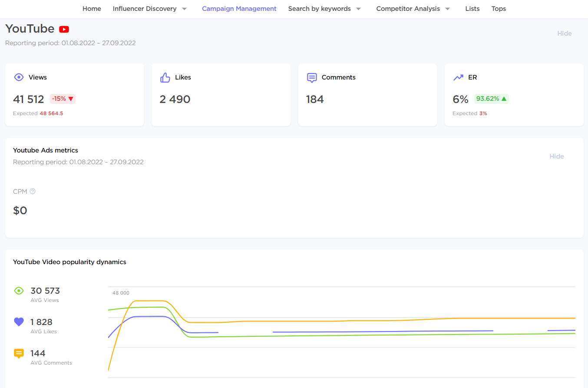This screenshot has width=588, height=388.
Task: Click the Expected 48 564.5 text
Action: 38,113
